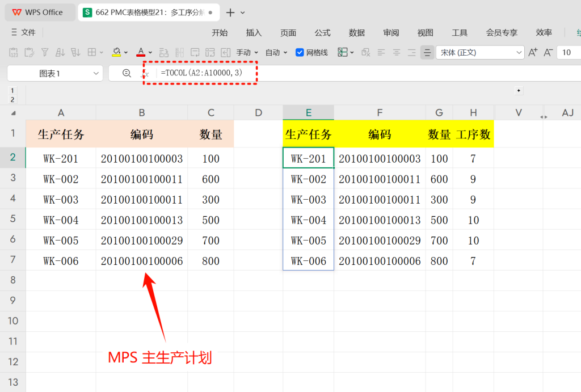Open the font color dropdown arrow
Image resolution: width=581 pixels, height=392 pixels.
coord(150,53)
